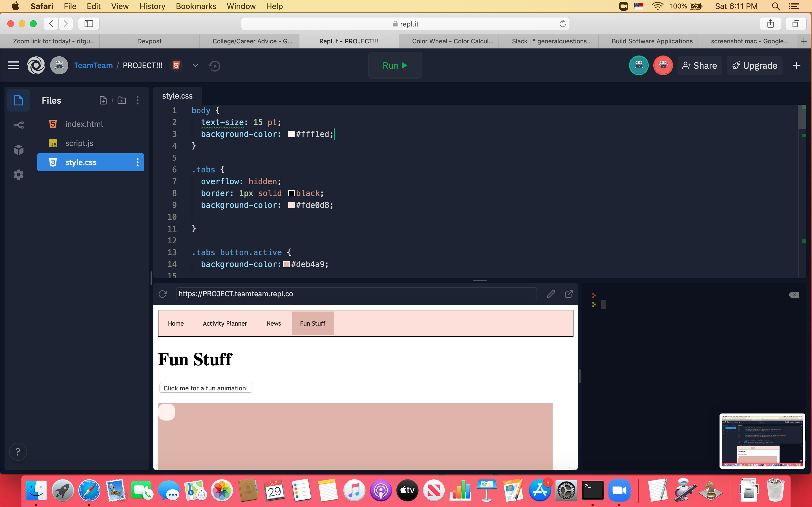The image size is (812, 507).
Task: Click the preview refresh icon
Action: click(163, 294)
